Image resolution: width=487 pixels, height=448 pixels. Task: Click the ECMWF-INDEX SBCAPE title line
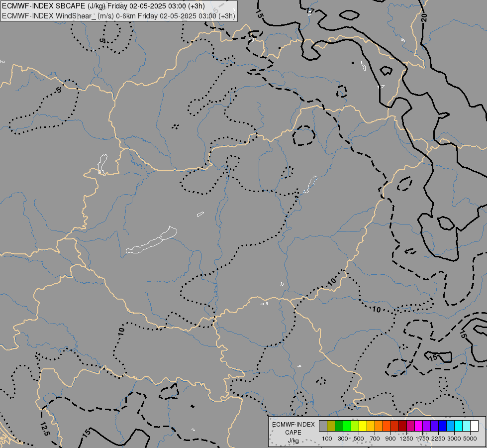[x=103, y=6]
